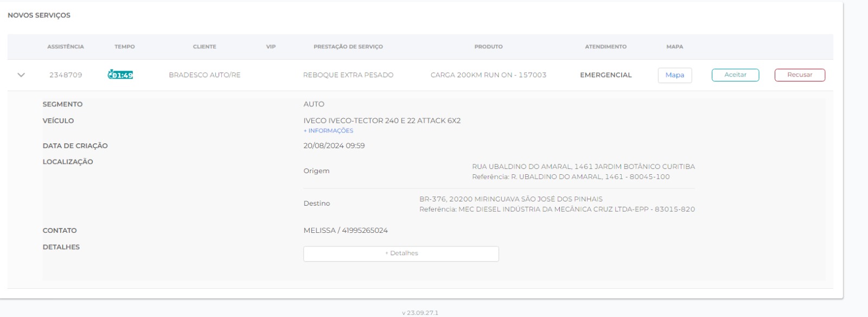
Task: Click the VEÍCULO label
Action: [58, 121]
